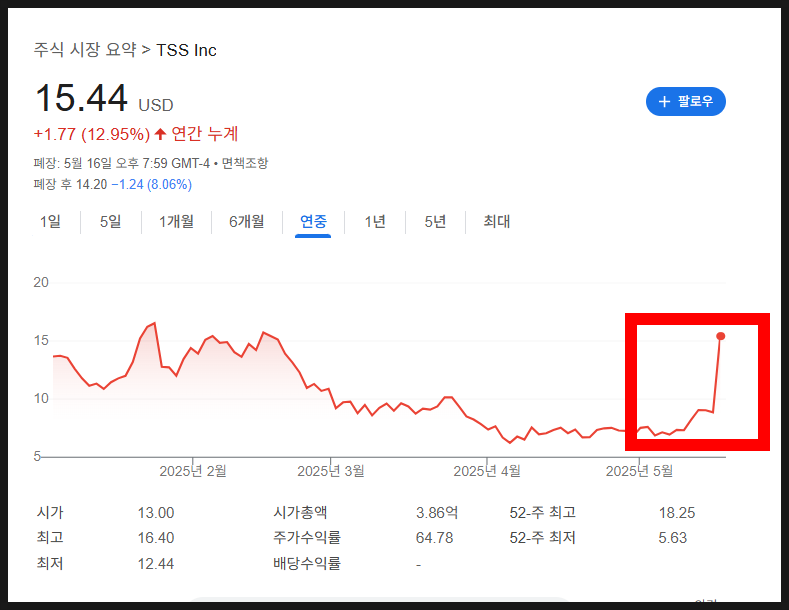Click the TSS Inc title text
This screenshot has width=789, height=610.
click(x=186, y=50)
